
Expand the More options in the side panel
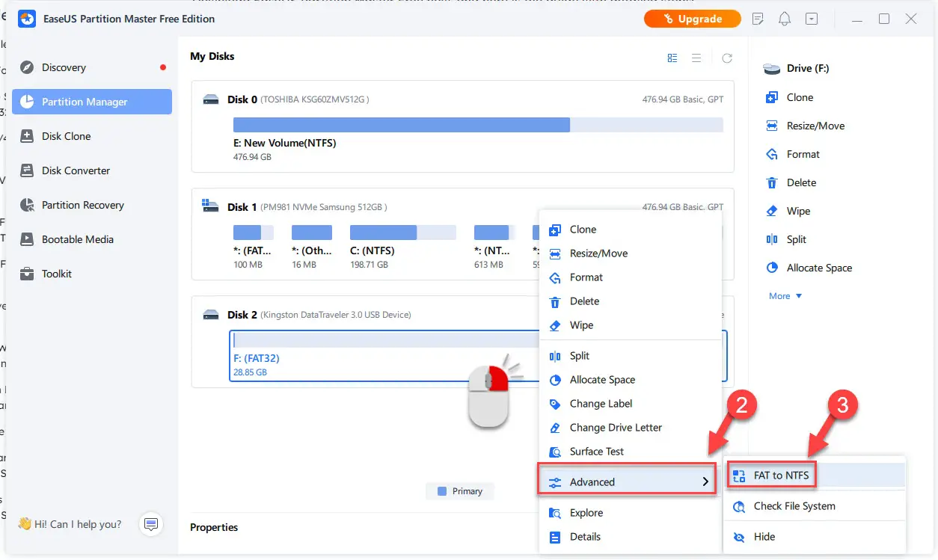coord(785,296)
